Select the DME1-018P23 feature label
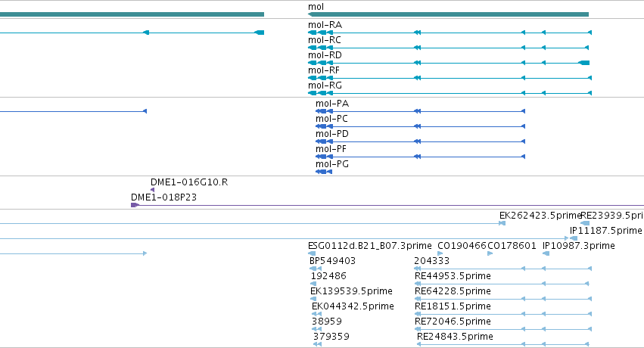 click(x=164, y=197)
